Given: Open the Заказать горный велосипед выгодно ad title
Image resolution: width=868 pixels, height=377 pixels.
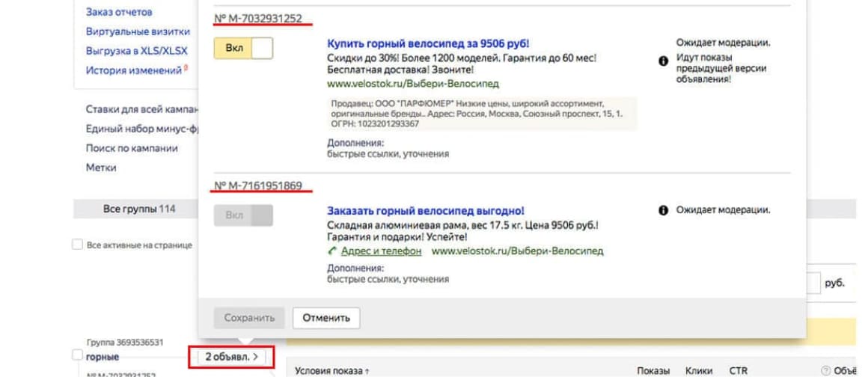Looking at the screenshot, I should 426,211.
